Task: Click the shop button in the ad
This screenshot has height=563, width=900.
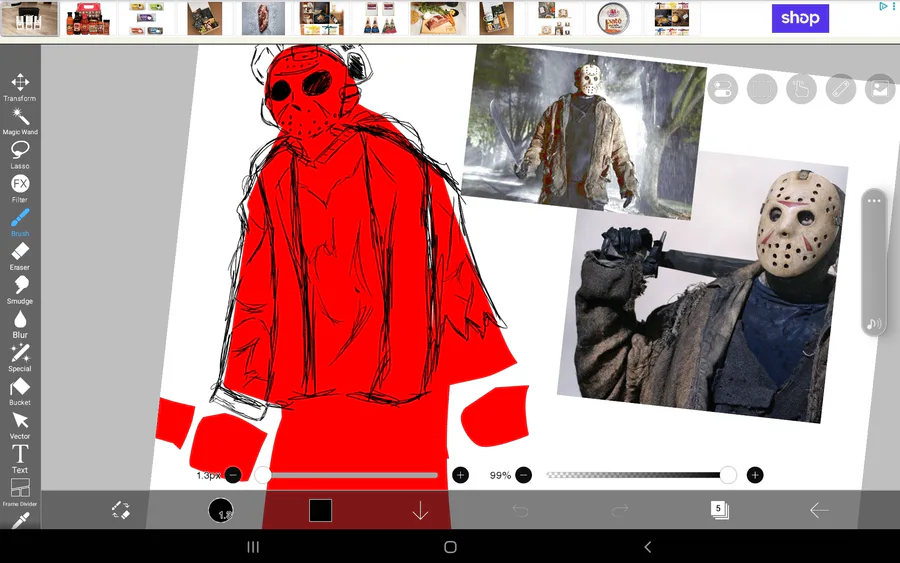Action: click(x=800, y=18)
